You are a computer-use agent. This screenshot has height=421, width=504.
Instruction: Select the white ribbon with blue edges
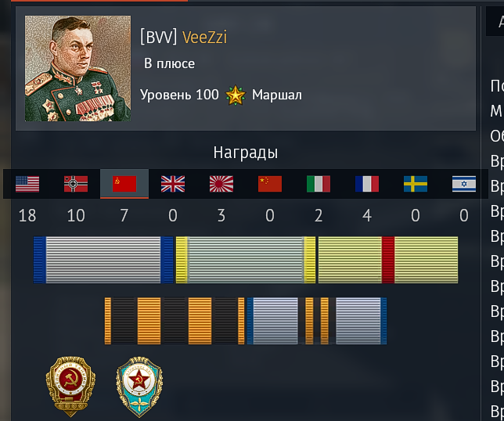pyautogui.click(x=103, y=260)
